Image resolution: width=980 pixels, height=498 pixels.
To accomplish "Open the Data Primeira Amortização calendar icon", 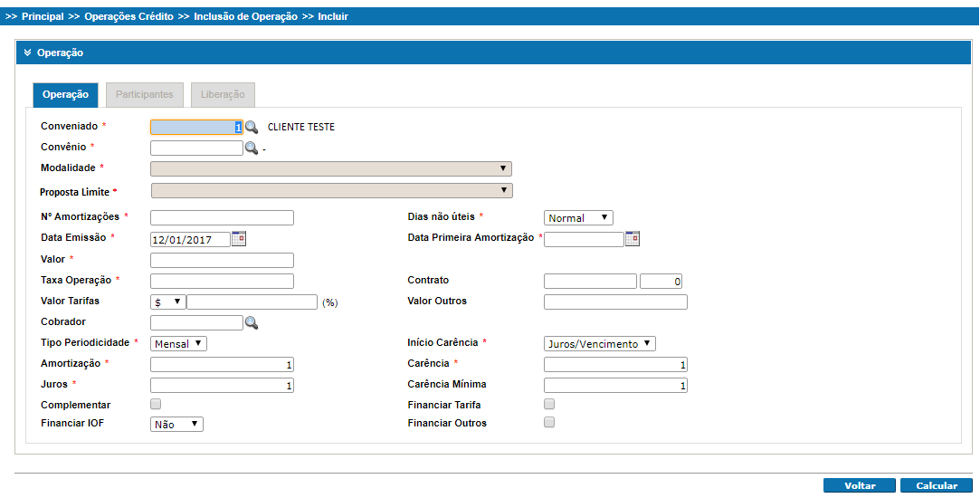I will pos(633,239).
